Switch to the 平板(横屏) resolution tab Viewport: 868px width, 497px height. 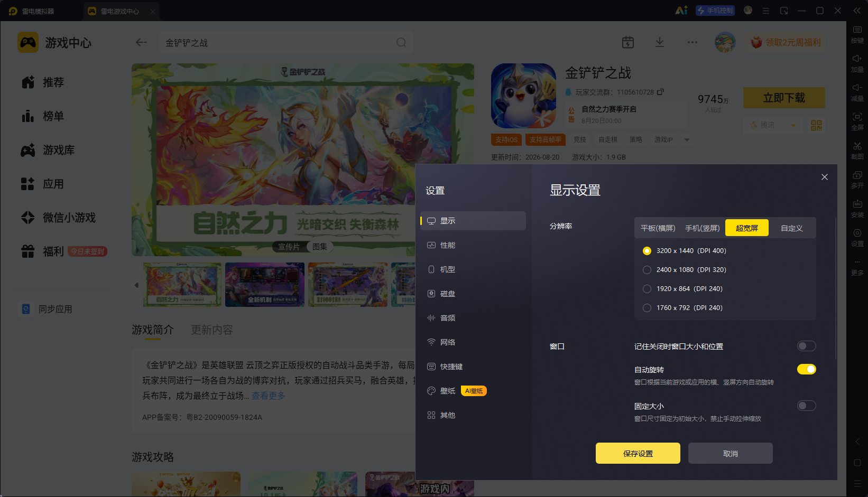658,228
